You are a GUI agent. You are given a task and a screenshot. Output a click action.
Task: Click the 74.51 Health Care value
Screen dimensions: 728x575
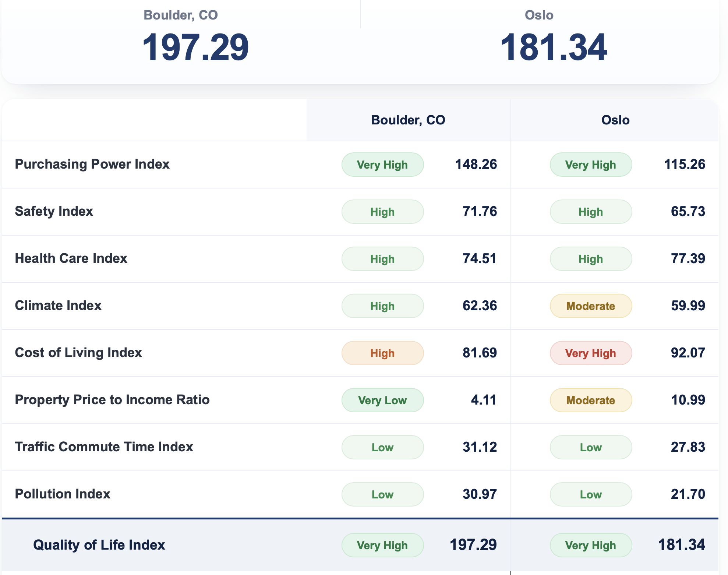tap(480, 258)
